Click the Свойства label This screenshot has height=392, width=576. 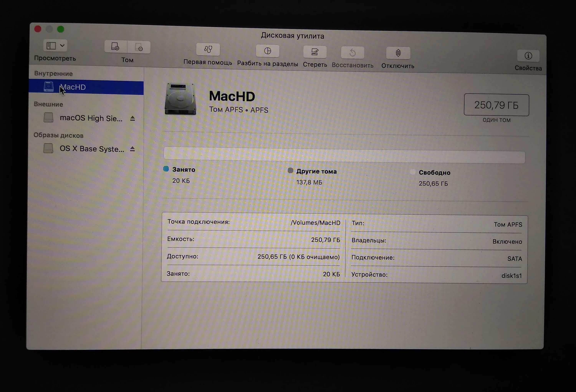pos(528,68)
